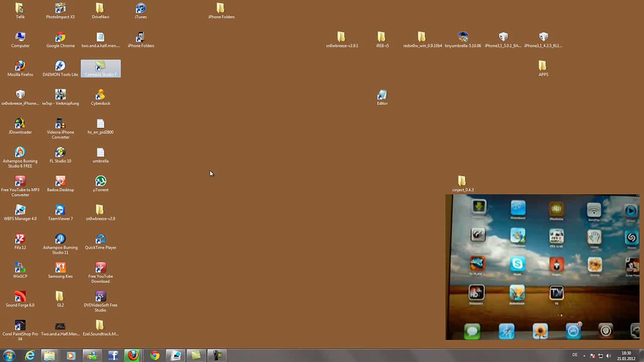Select DVDVideoSoft Free Studio shortcut

100,302
